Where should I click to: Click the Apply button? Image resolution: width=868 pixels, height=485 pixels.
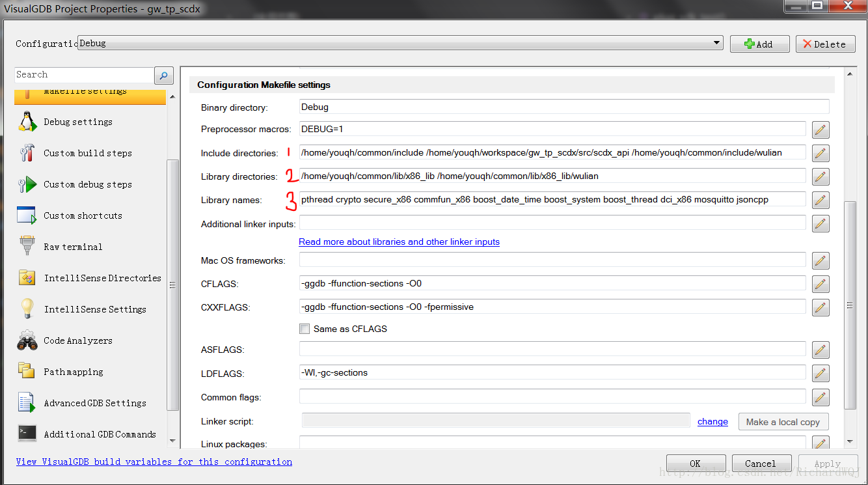[828, 464]
